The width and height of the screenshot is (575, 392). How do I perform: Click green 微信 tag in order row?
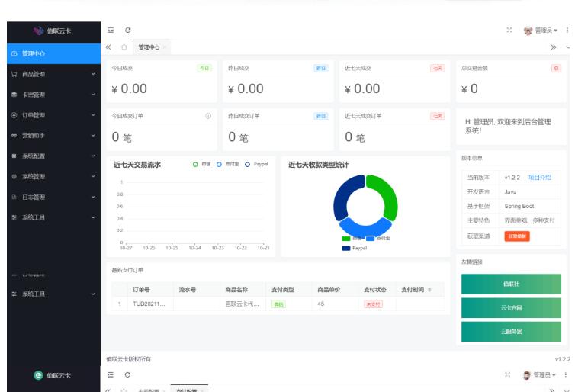point(278,304)
